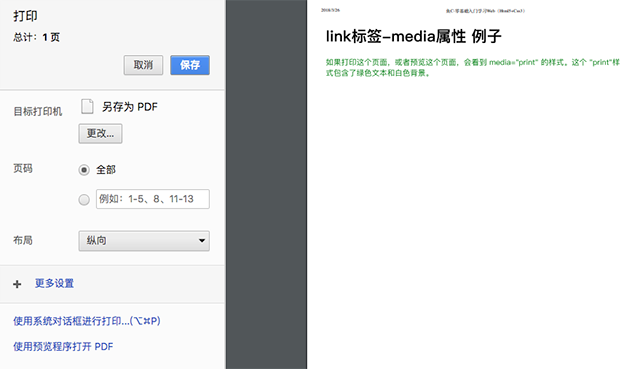Select the custom page range radio button
This screenshot has height=369, width=640.
[84, 200]
